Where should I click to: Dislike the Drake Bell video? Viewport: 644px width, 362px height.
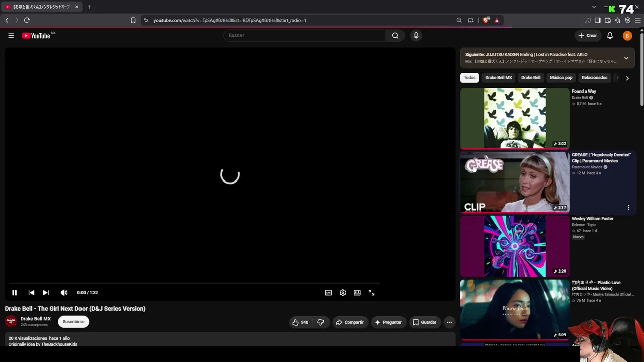(x=320, y=322)
